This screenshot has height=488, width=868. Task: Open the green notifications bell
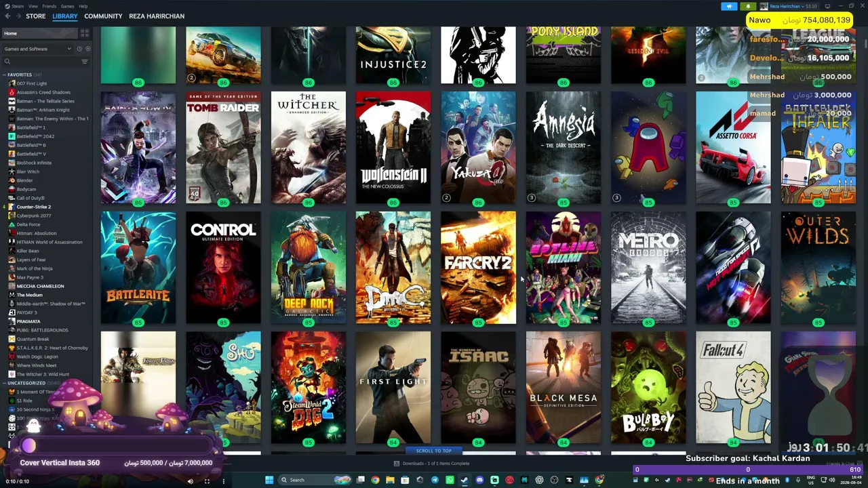[x=748, y=6]
